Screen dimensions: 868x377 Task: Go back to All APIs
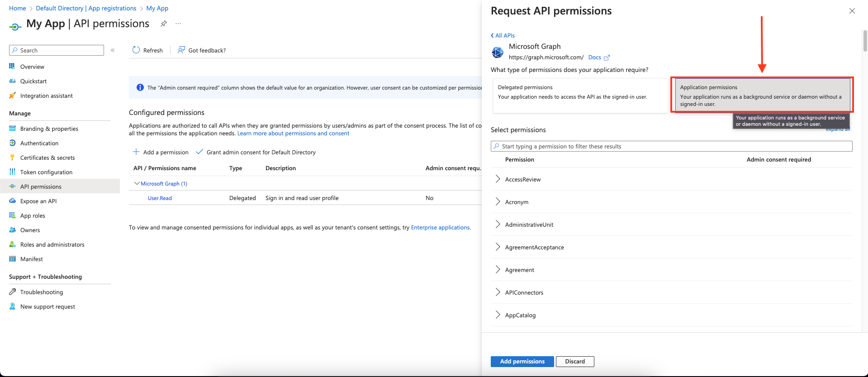(x=503, y=35)
